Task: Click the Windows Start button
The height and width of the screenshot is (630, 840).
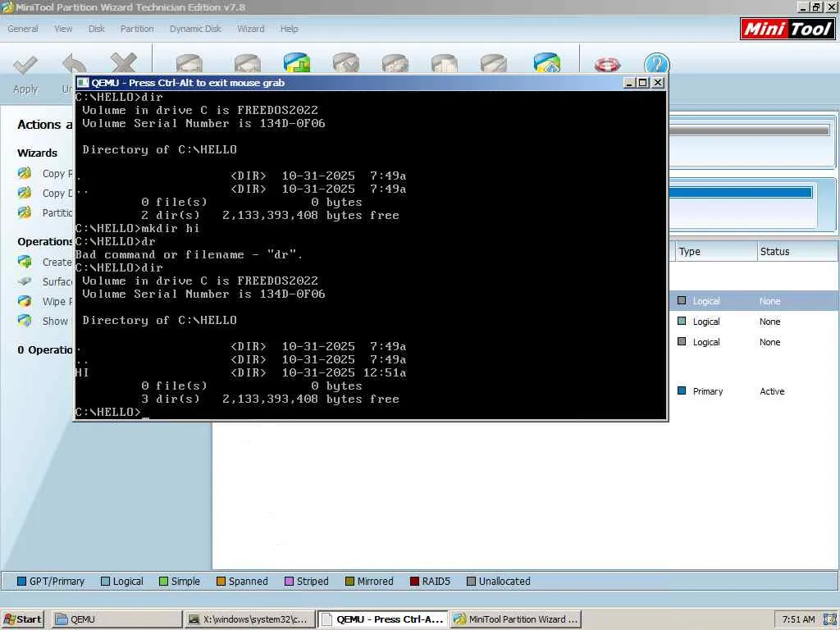Action: tap(22, 619)
